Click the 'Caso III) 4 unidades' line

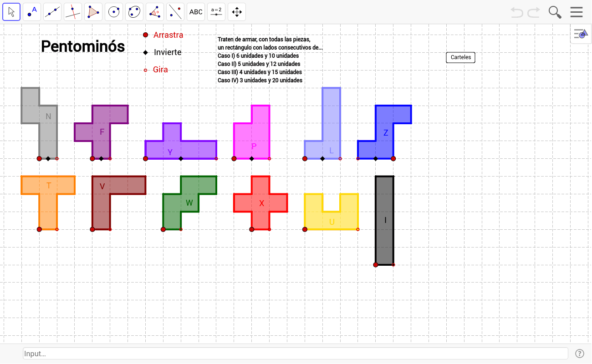[x=260, y=72]
